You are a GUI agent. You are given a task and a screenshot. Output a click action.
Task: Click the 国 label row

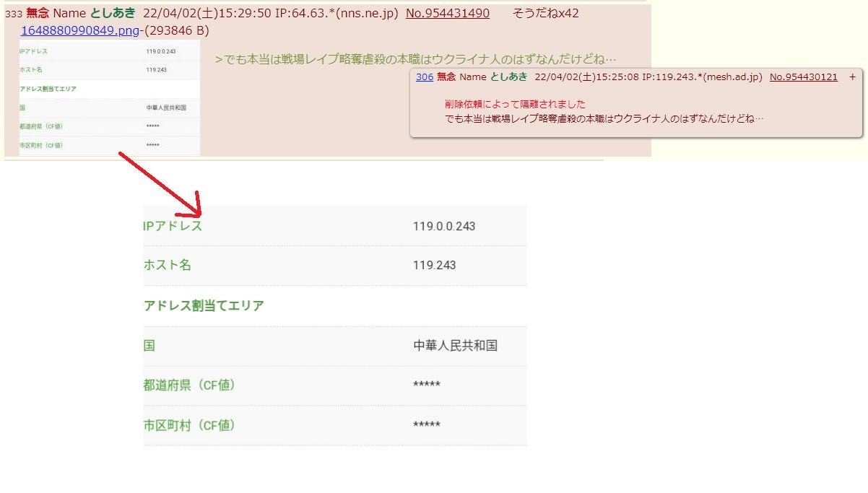pos(335,346)
